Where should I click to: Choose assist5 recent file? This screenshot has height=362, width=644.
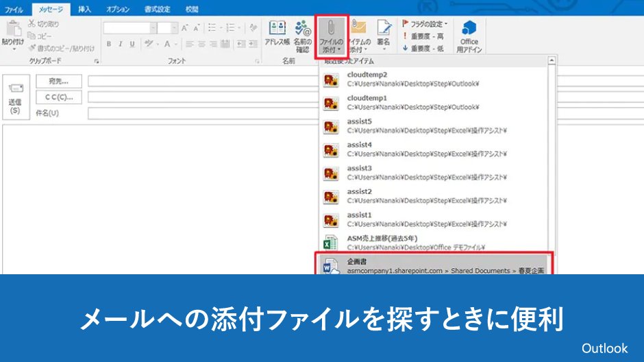433,125
